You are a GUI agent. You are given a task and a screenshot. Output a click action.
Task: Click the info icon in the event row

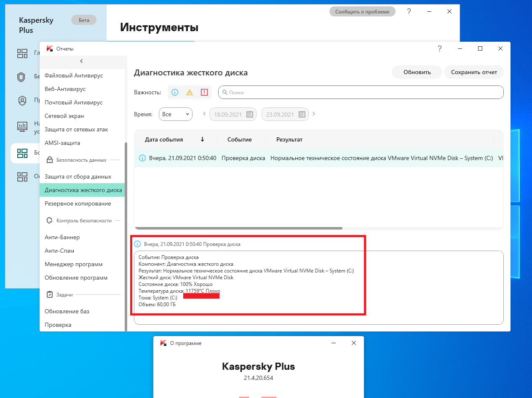click(x=142, y=158)
